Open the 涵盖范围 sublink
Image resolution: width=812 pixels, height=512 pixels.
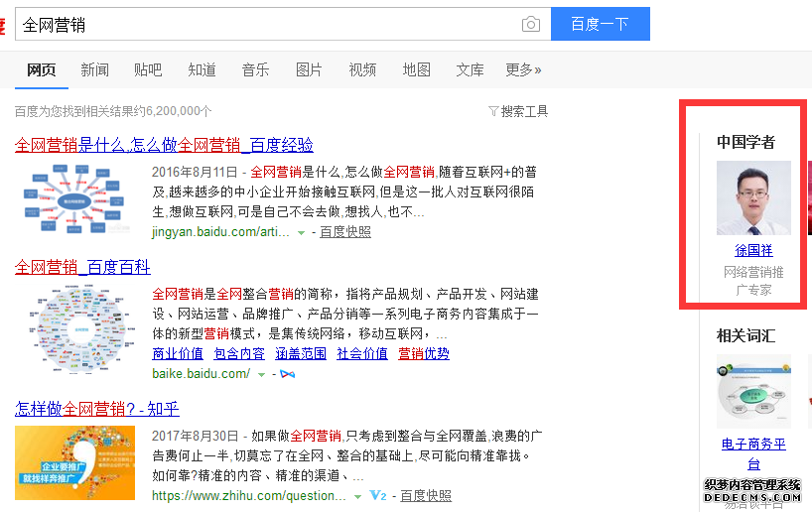[301, 353]
